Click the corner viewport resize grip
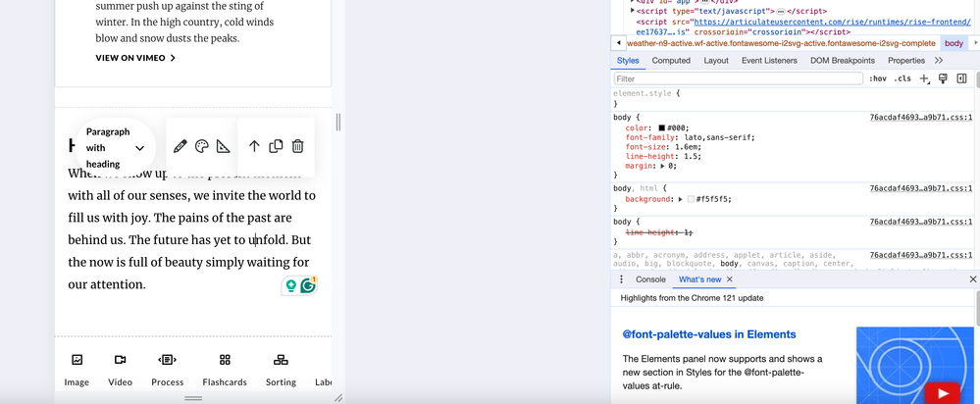The image size is (980, 404). click(338, 398)
